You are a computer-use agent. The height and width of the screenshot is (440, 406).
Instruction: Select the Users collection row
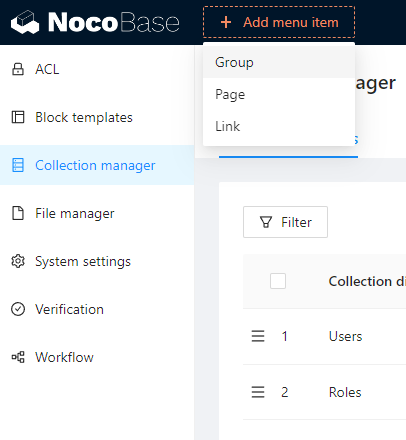point(324,336)
